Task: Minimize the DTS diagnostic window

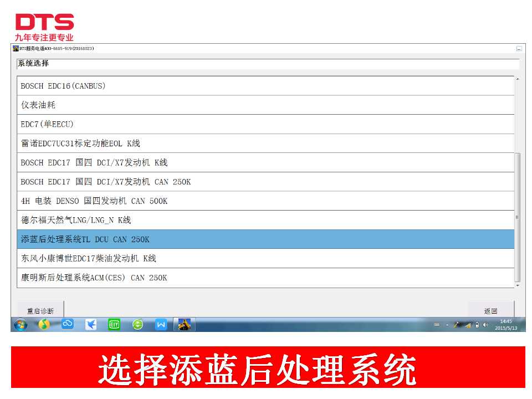Action: point(519,49)
